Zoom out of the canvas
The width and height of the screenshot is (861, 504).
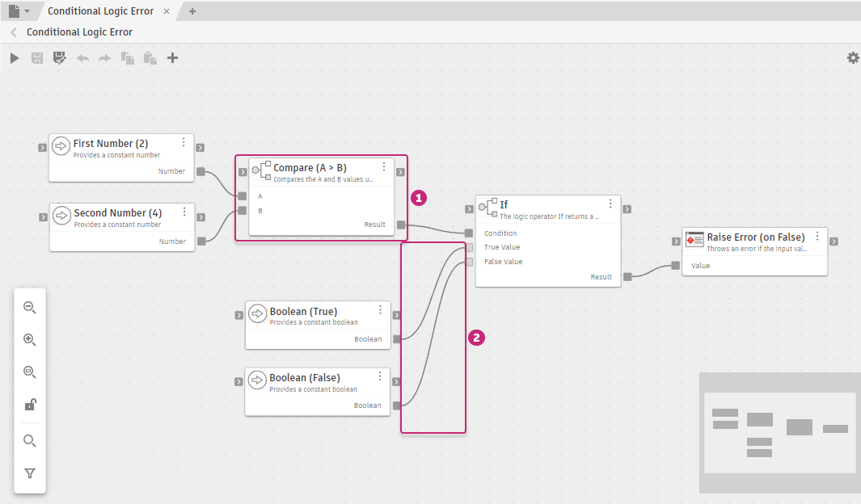coord(30,308)
